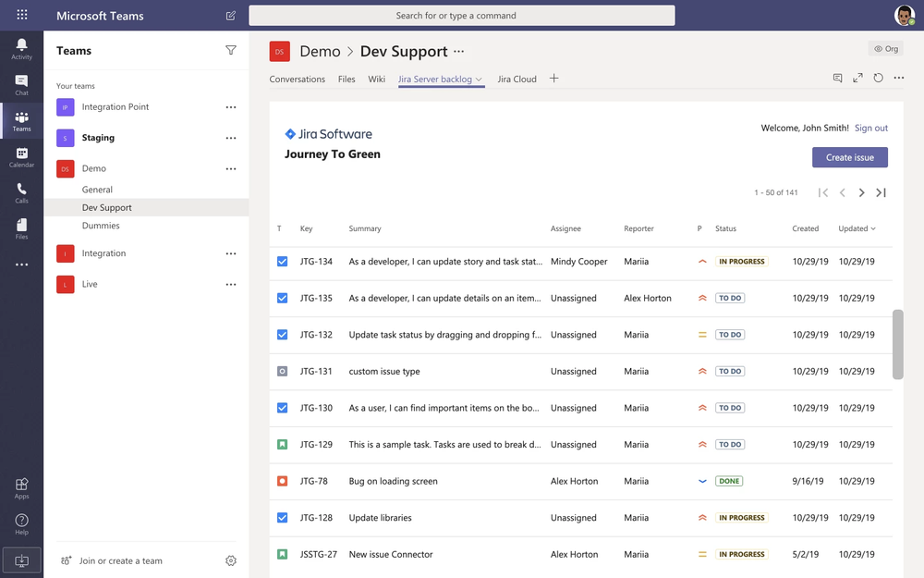Open the tab conversation speech bubble icon

837,79
